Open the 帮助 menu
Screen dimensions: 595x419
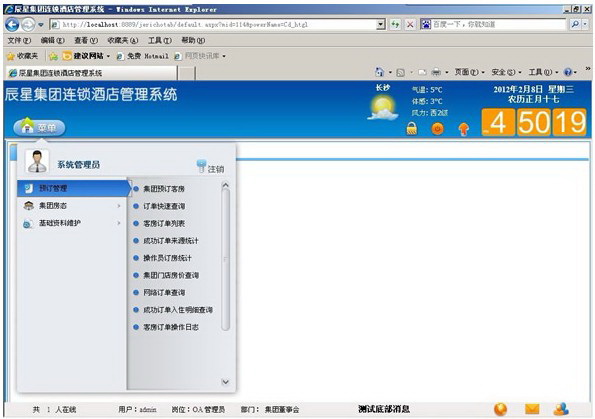tap(193, 40)
